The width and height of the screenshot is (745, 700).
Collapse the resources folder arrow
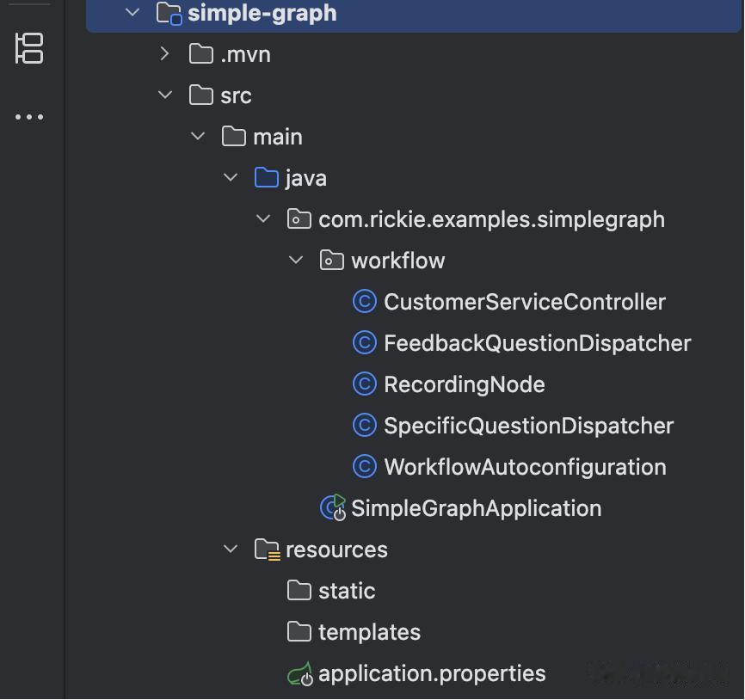231,550
